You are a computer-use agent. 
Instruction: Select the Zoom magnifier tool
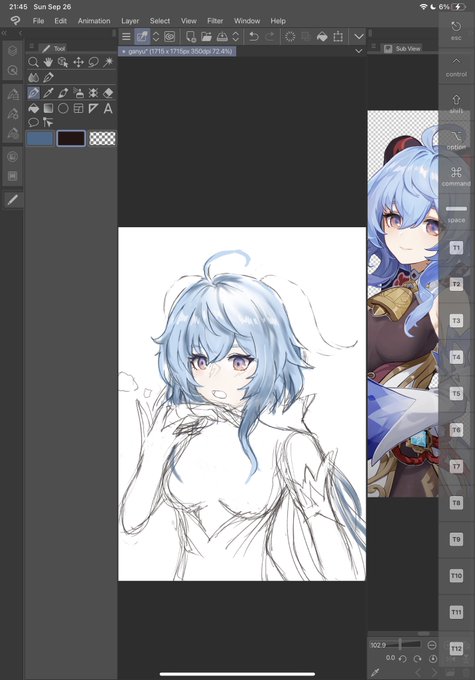[33, 62]
